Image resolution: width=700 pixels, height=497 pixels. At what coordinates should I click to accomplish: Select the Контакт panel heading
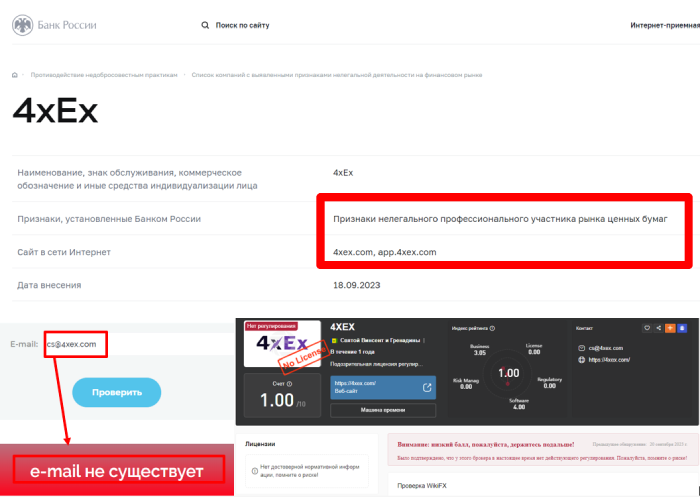pyautogui.click(x=584, y=328)
